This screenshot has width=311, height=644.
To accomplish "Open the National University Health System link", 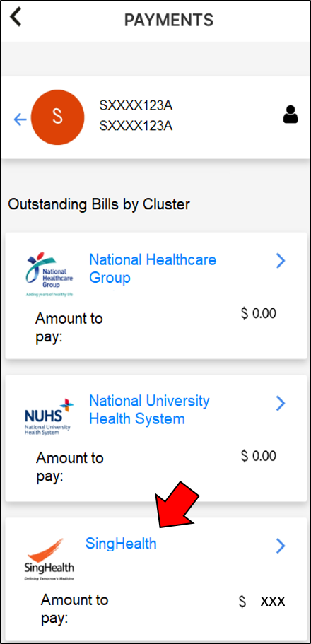I will 149,410.
